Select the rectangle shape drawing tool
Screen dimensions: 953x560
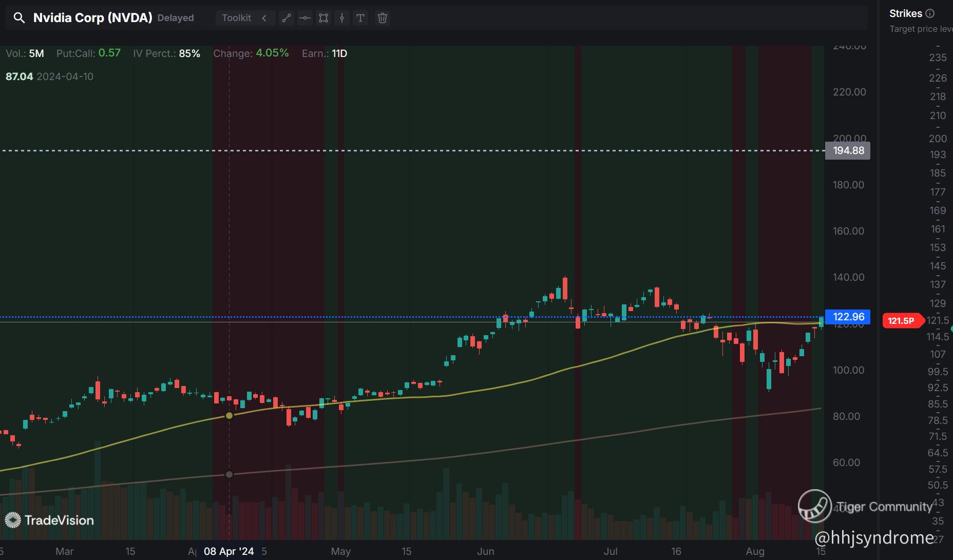tap(323, 18)
